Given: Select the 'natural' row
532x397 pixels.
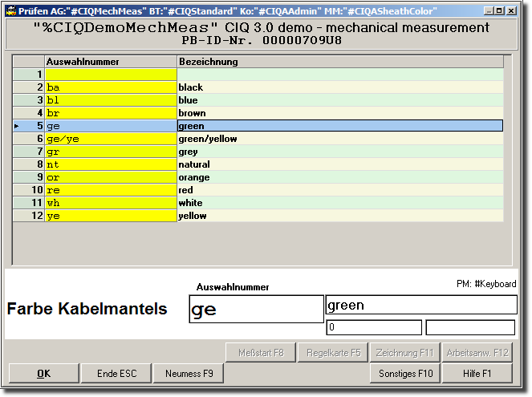Looking at the screenshot, I should pos(339,164).
